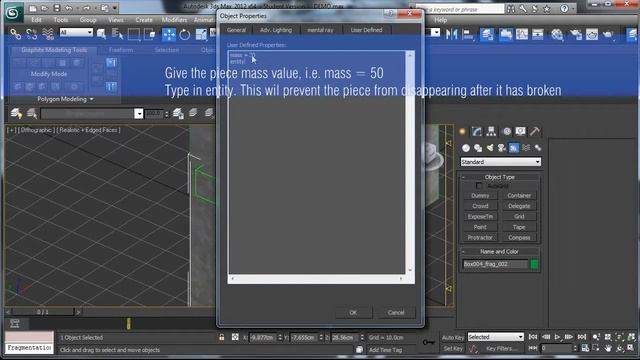Click the binoculars search icon

click(511, 9)
